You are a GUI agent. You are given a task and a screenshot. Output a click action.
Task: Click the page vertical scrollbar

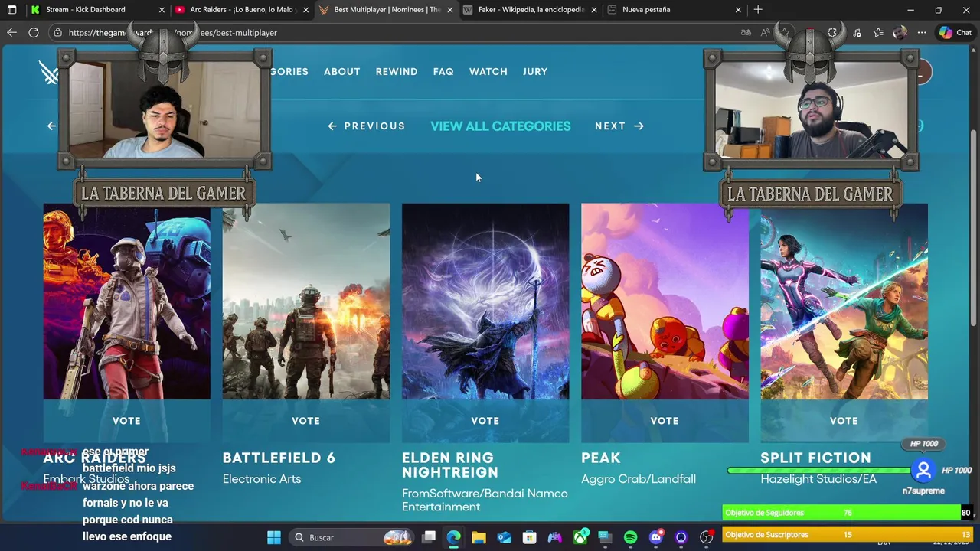coord(974,230)
